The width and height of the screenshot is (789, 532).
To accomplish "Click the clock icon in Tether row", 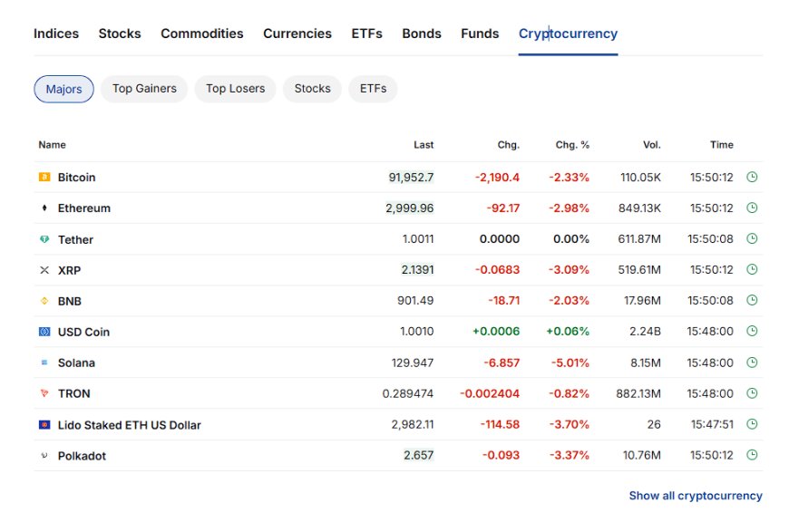I will pos(752,238).
